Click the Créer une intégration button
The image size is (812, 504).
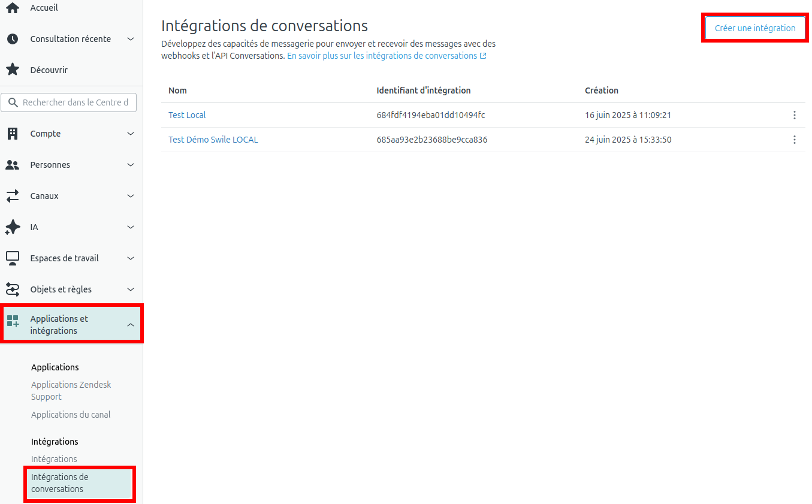[x=754, y=28]
